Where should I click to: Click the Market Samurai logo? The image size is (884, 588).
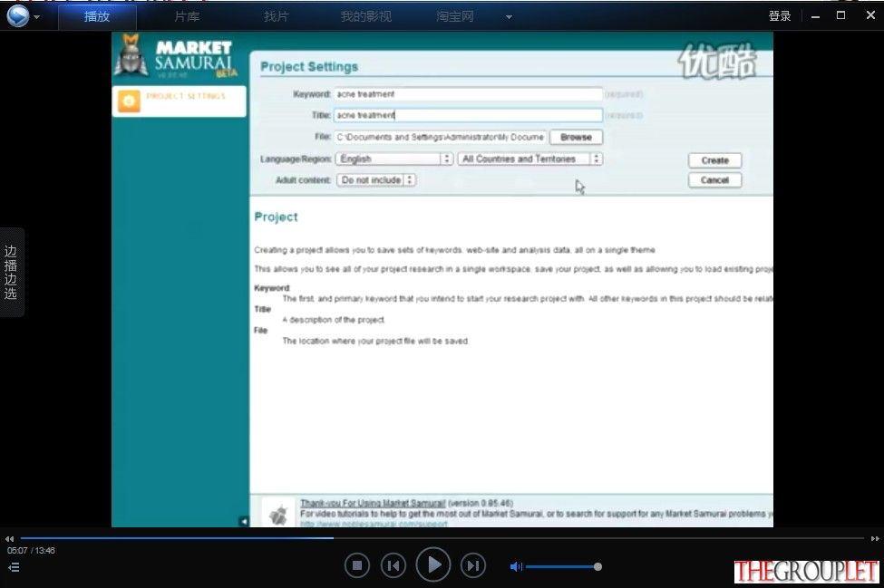tap(176, 57)
